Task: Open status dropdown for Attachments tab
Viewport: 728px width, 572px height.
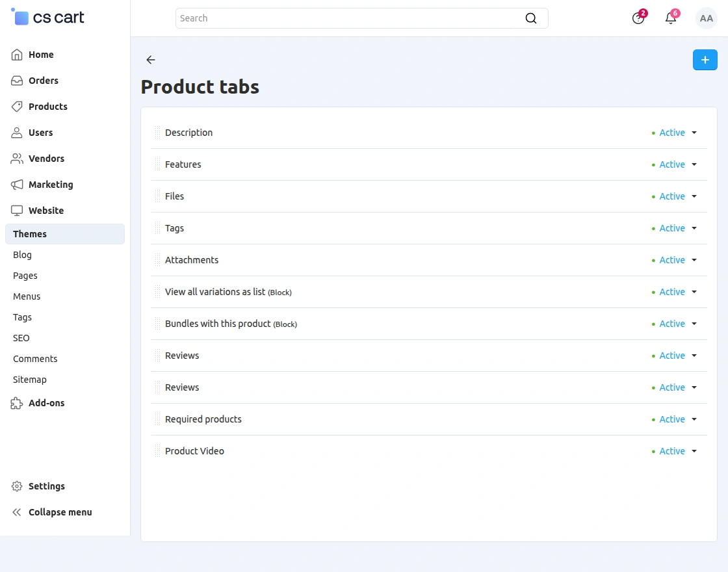Action: pos(674,260)
